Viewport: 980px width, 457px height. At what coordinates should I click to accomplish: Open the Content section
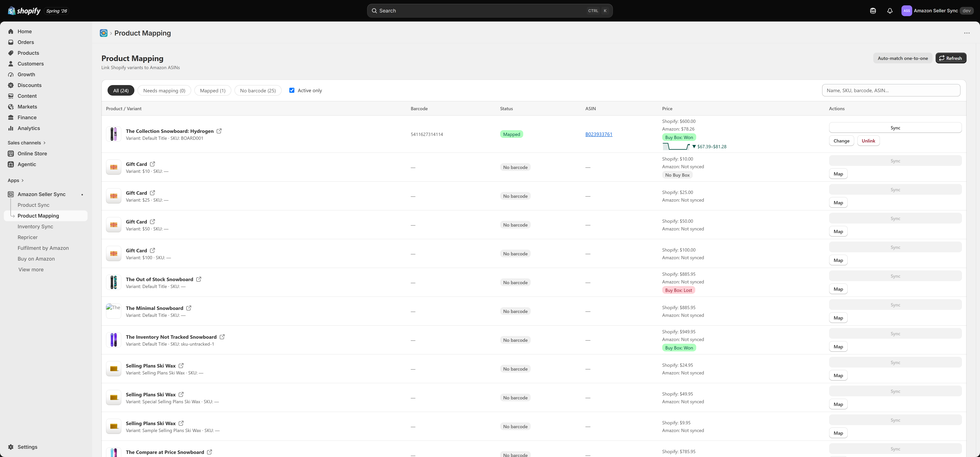pos(27,96)
